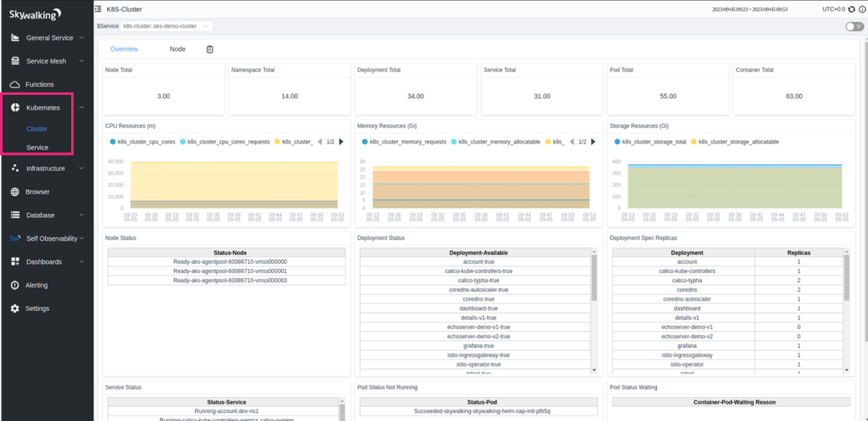Open Settings from the sidebar
Screen dimensions: 868x421
coord(37,309)
